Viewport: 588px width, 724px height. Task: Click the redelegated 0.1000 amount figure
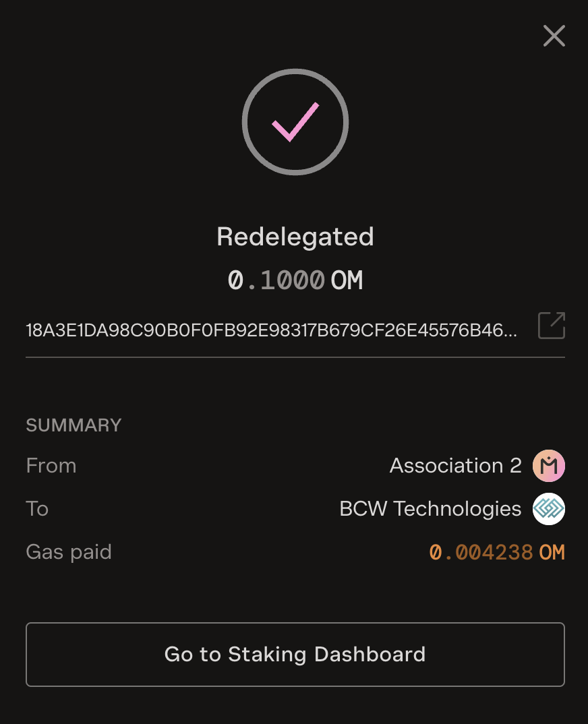coord(276,280)
